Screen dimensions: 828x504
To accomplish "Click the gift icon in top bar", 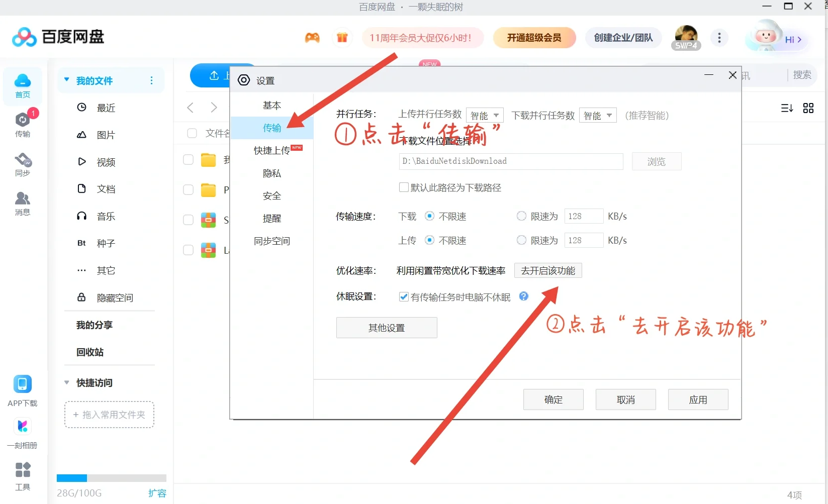I will point(342,37).
